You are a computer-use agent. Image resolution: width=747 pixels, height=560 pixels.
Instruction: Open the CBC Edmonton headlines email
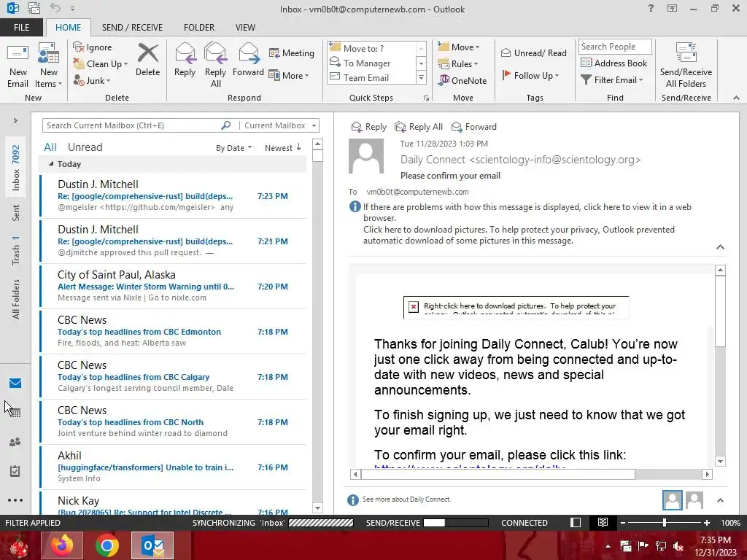coord(174,331)
